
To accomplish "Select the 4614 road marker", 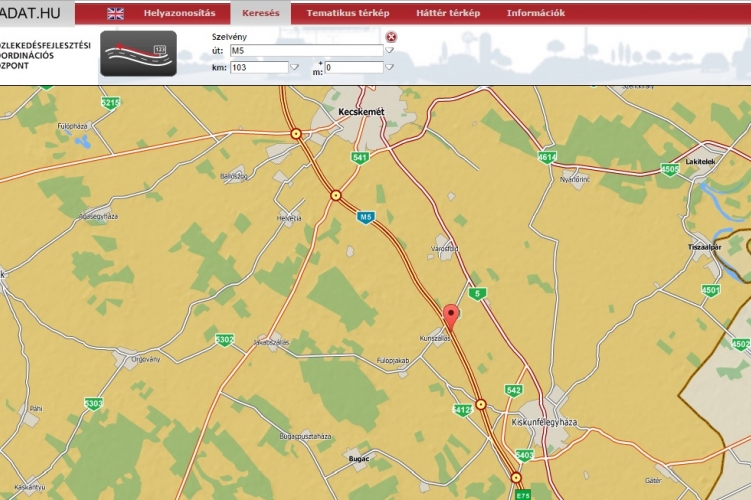I will tap(547, 157).
